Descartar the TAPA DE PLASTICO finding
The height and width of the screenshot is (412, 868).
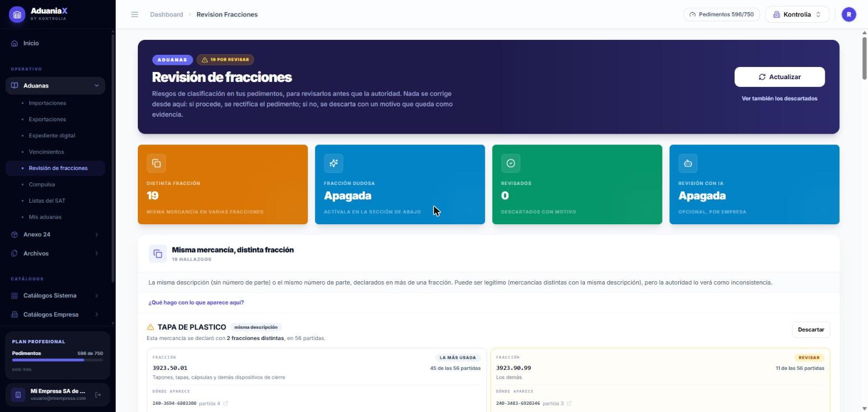(811, 329)
